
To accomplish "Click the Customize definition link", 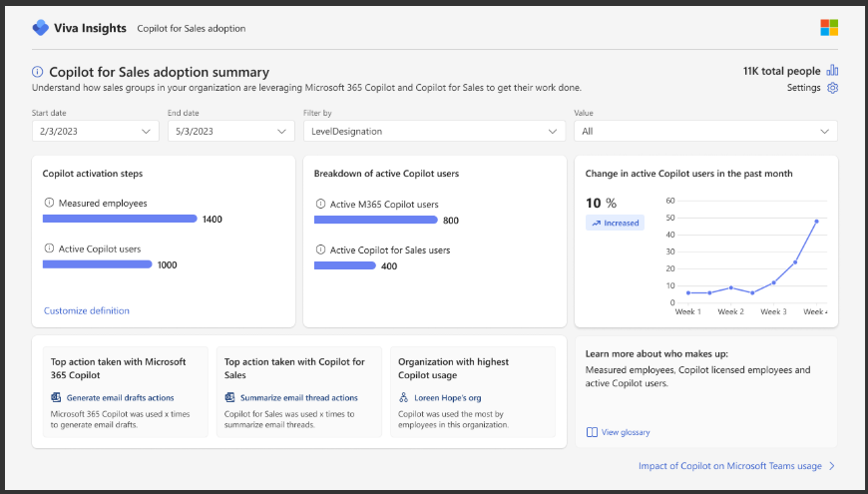I will 87,310.
